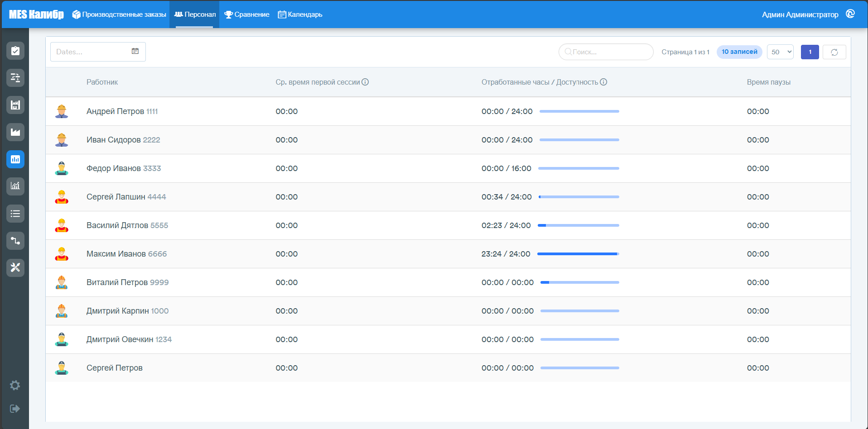868x429 pixels.
Task: Click the 00:34 / 24:00 hours value
Action: 506,197
